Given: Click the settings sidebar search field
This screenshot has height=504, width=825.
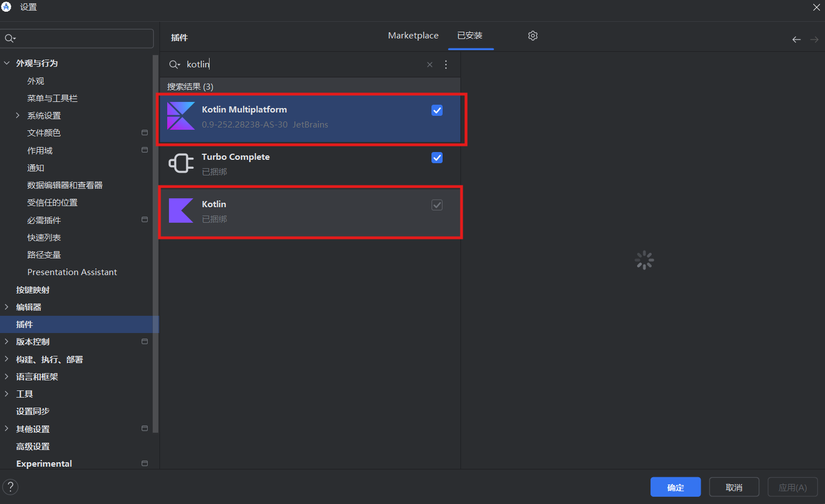Looking at the screenshot, I should coord(77,38).
